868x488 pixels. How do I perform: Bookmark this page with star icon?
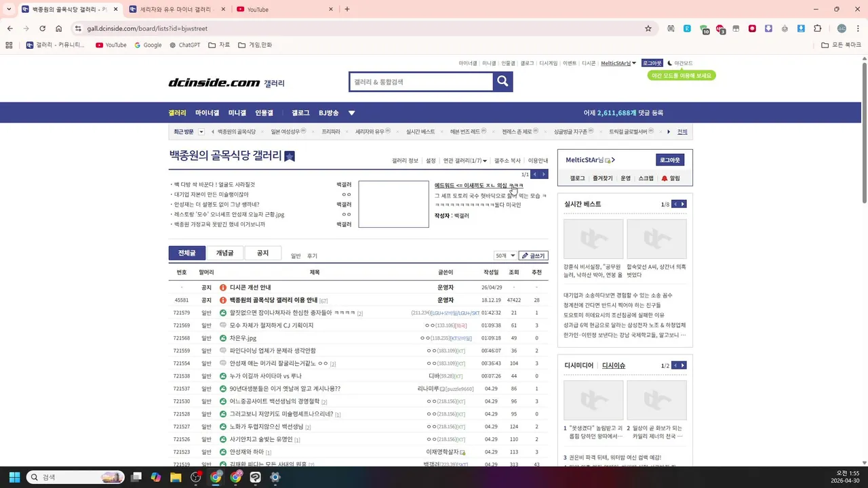point(648,28)
